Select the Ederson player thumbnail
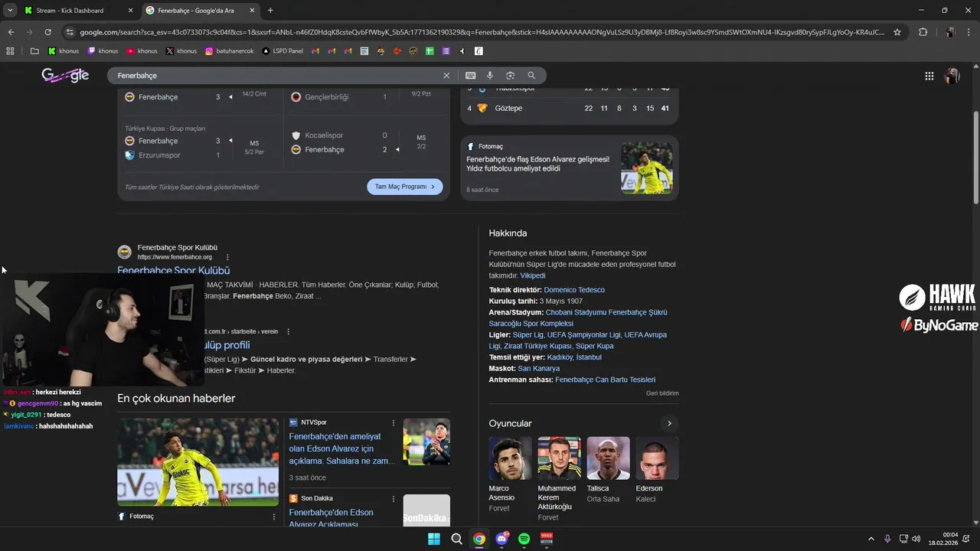The width and height of the screenshot is (980, 551). pos(657,458)
